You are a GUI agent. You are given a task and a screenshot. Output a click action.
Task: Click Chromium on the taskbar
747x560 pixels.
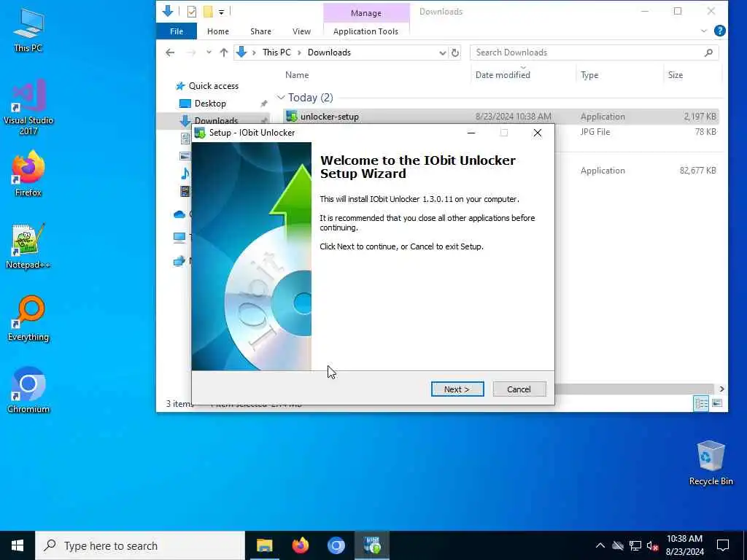click(336, 545)
